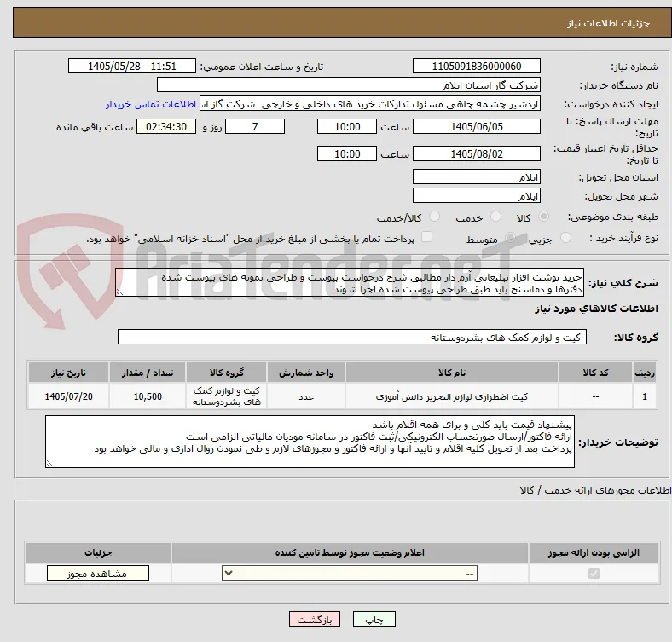Click the نام دستگاه خریدار field
The width and height of the screenshot is (672, 642).
(x=349, y=85)
